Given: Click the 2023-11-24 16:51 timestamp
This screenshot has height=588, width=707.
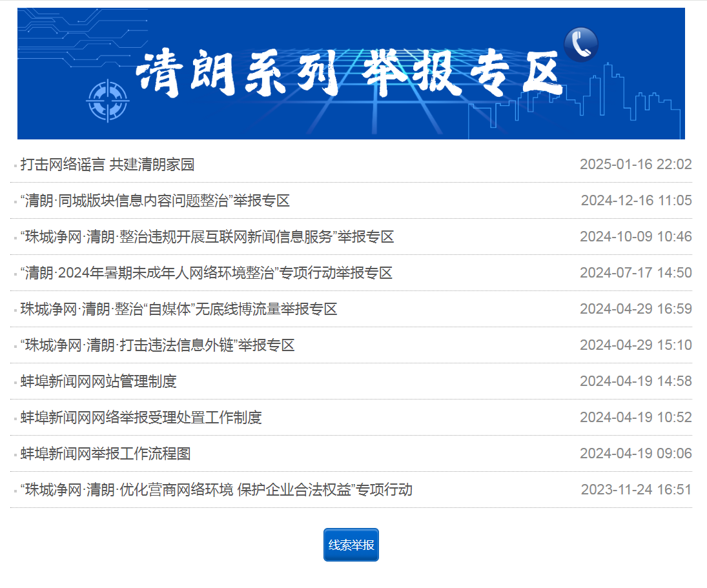Looking at the screenshot, I should pyautogui.click(x=636, y=490).
